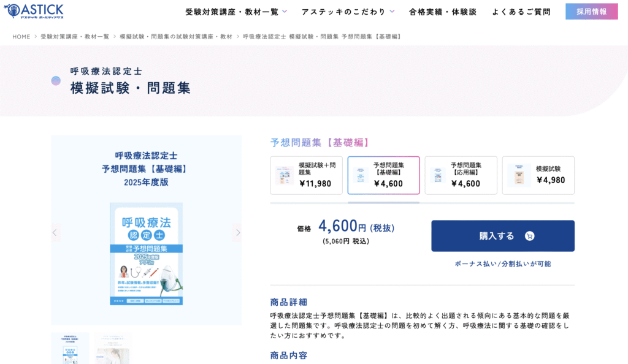Open the よくあるご質問 menu item
The width and height of the screenshot is (628, 364).
click(x=521, y=12)
